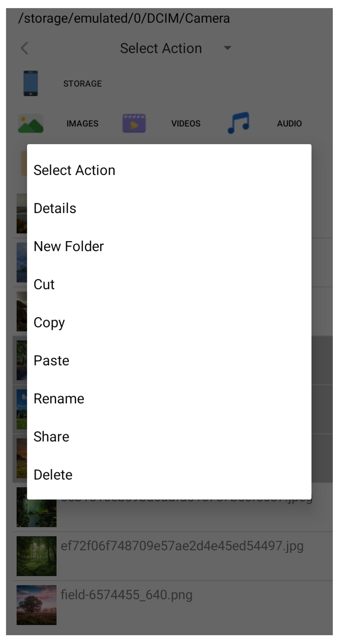
Task: Choose Rename from the action menu
Action: [169, 399]
